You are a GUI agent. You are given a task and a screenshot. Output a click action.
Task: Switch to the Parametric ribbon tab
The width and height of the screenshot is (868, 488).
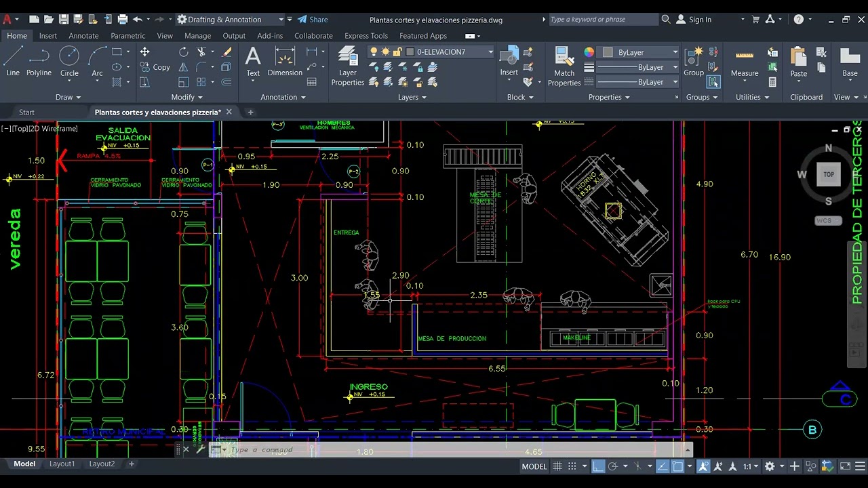127,36
